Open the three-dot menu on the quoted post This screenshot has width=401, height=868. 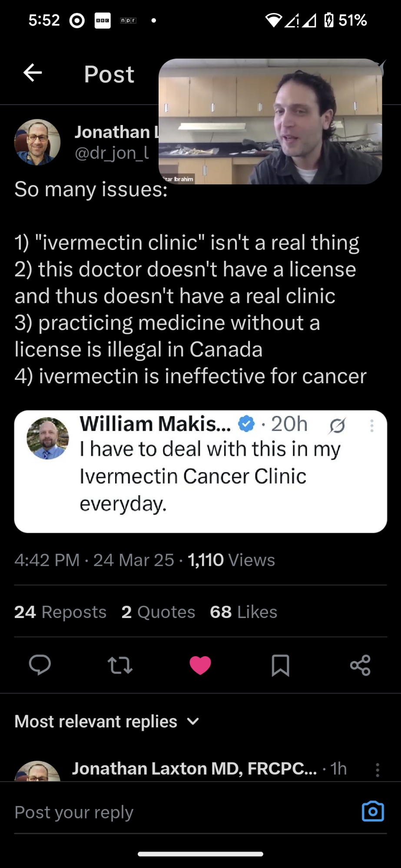coord(372,426)
